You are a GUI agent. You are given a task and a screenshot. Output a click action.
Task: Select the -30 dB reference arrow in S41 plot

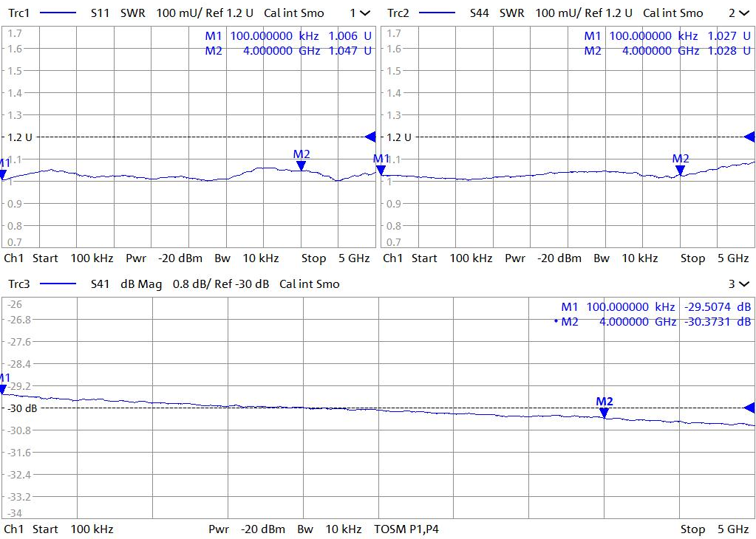coord(749,408)
